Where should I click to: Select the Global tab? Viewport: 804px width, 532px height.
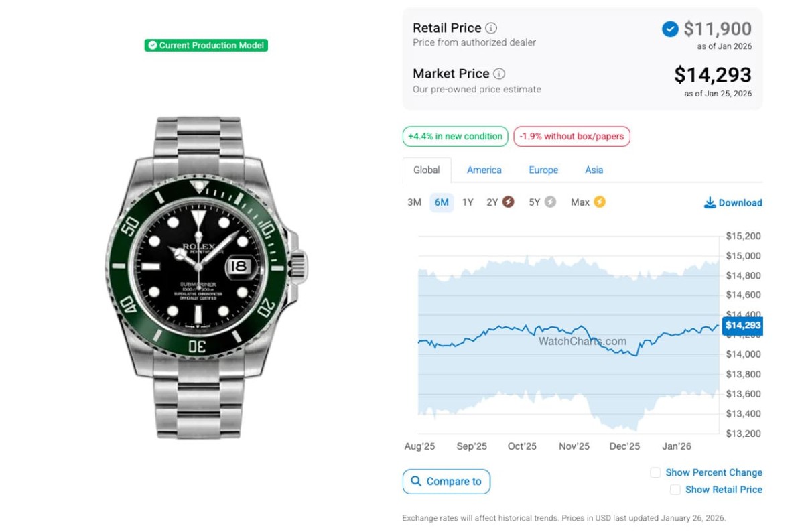(x=427, y=170)
